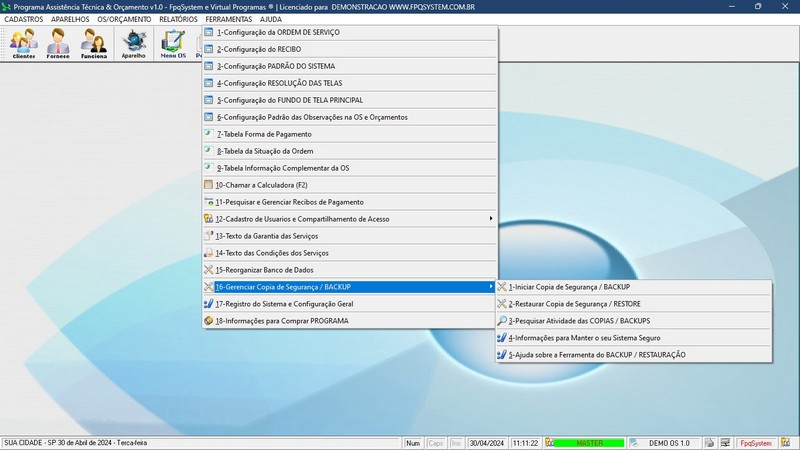Click the tools icon beside Reorganizar Banco de Dados

point(209,270)
